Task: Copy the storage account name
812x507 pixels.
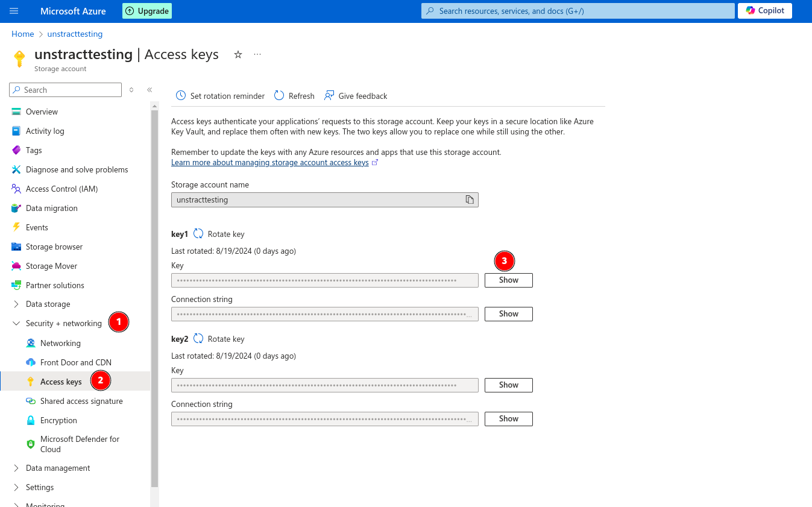Action: pyautogui.click(x=470, y=200)
